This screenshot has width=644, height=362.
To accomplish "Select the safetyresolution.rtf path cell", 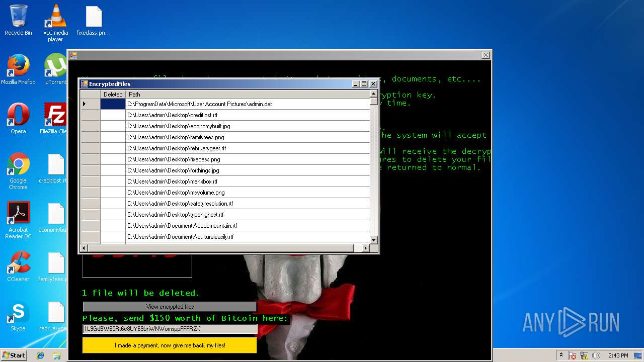I will click(248, 204).
